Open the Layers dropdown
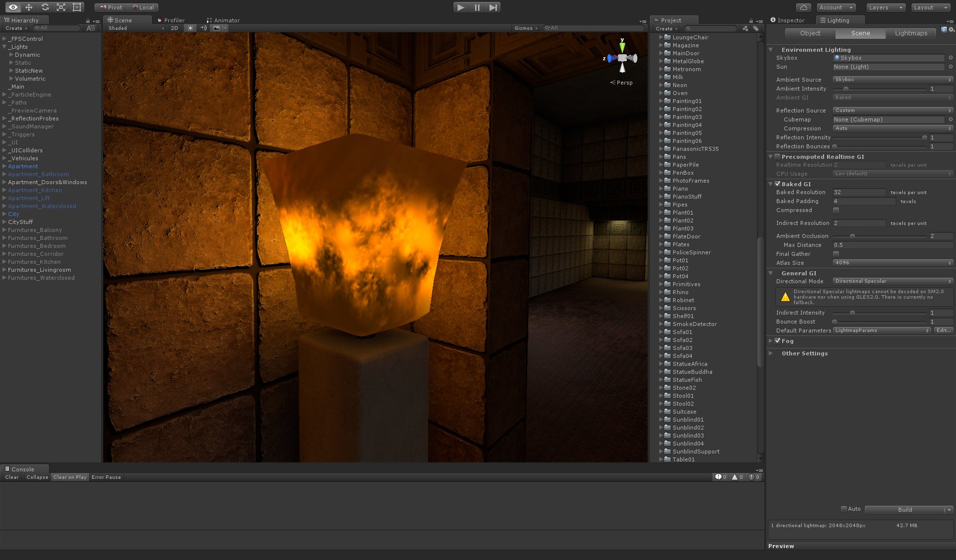The width and height of the screenshot is (956, 560). click(886, 7)
